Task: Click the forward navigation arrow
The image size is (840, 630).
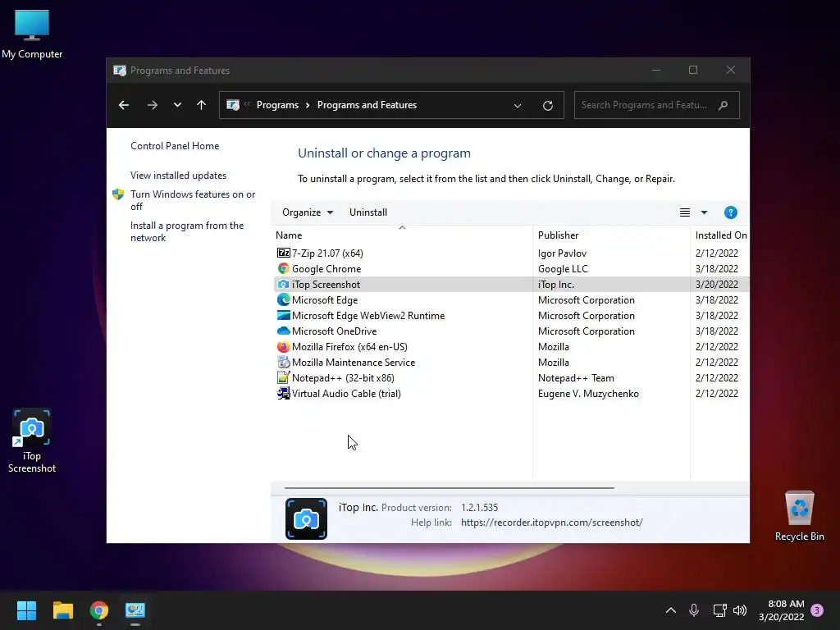Action: 152,105
